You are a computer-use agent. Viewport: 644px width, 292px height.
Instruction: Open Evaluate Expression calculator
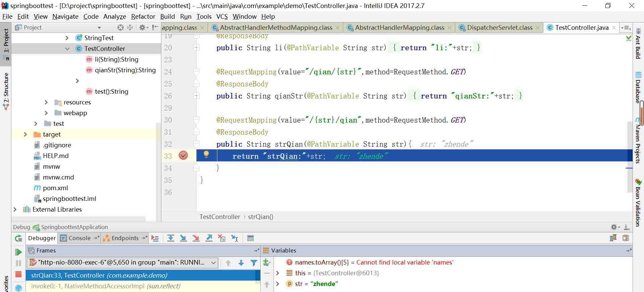250,238
